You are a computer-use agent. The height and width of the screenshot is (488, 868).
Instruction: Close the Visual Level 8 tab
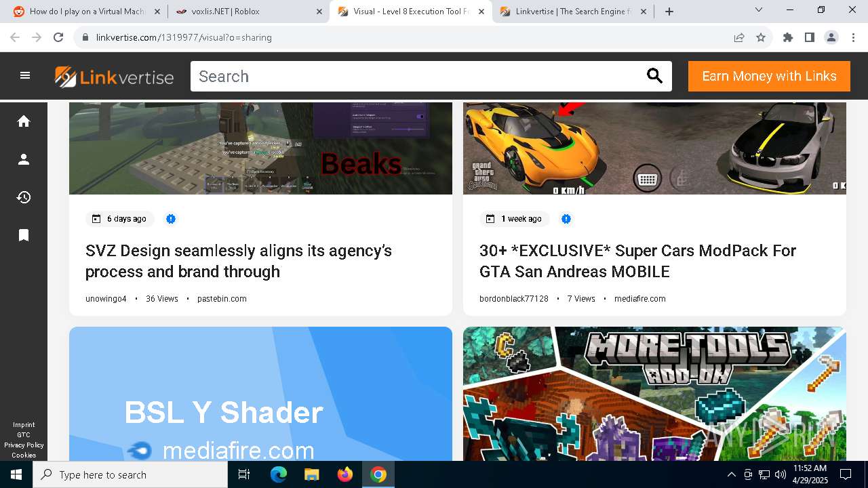point(481,12)
